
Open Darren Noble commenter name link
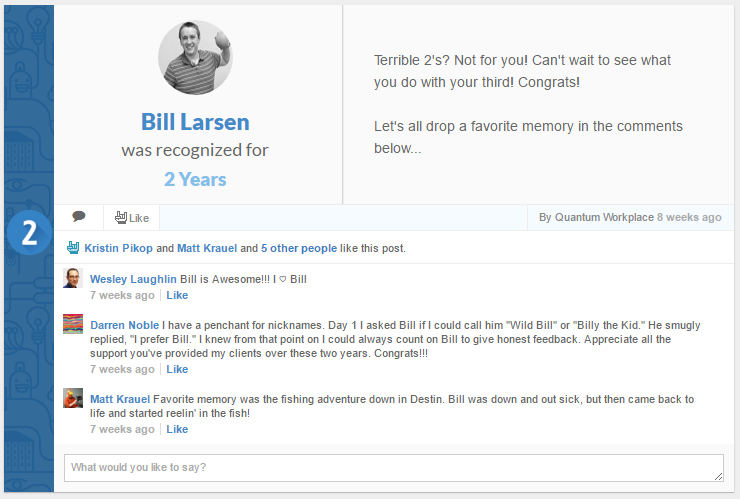[124, 325]
